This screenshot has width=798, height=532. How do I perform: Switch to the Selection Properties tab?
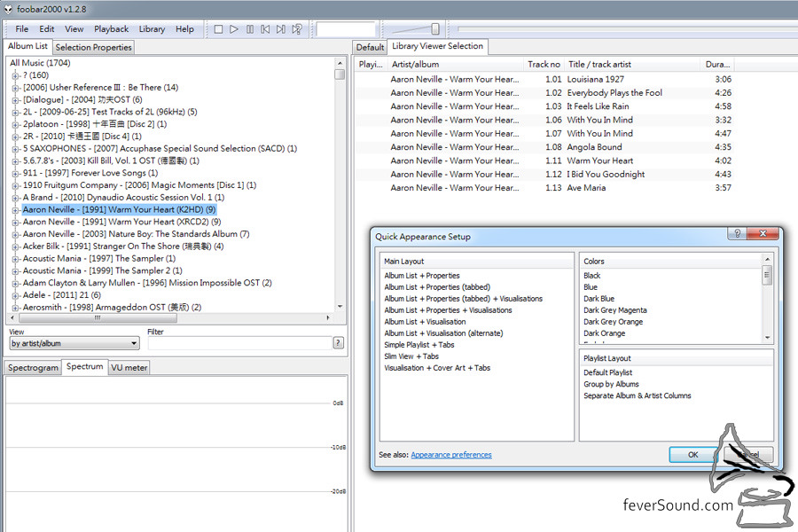(x=94, y=47)
